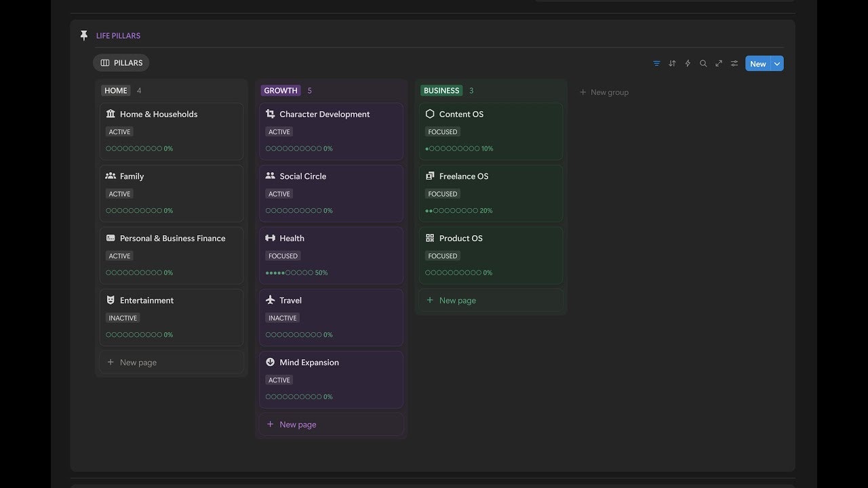Click the blue New button
The width and height of the screenshot is (868, 488).
click(757, 64)
